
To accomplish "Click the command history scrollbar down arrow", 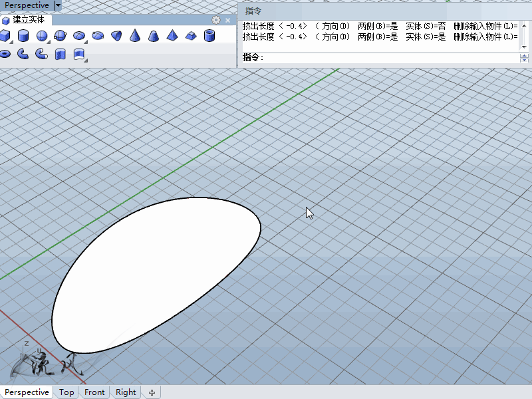I will [524, 47].
